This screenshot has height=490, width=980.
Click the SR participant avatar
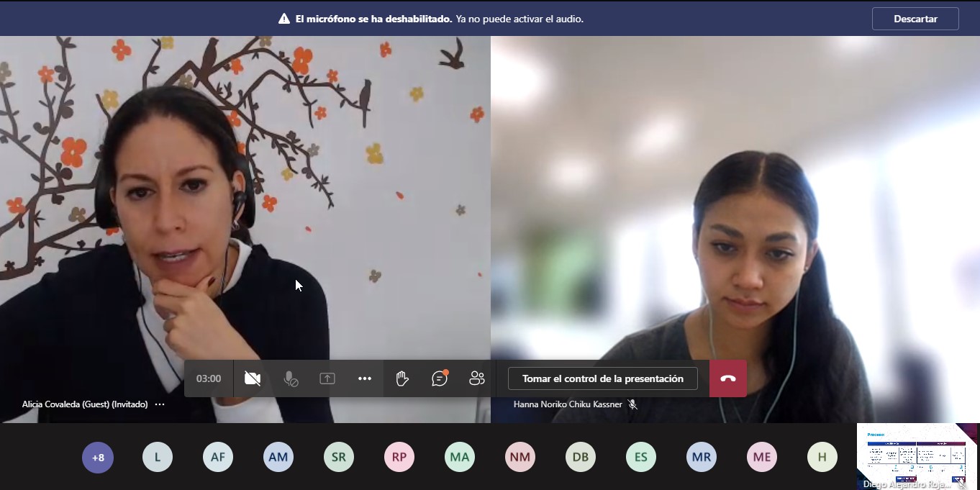339,457
